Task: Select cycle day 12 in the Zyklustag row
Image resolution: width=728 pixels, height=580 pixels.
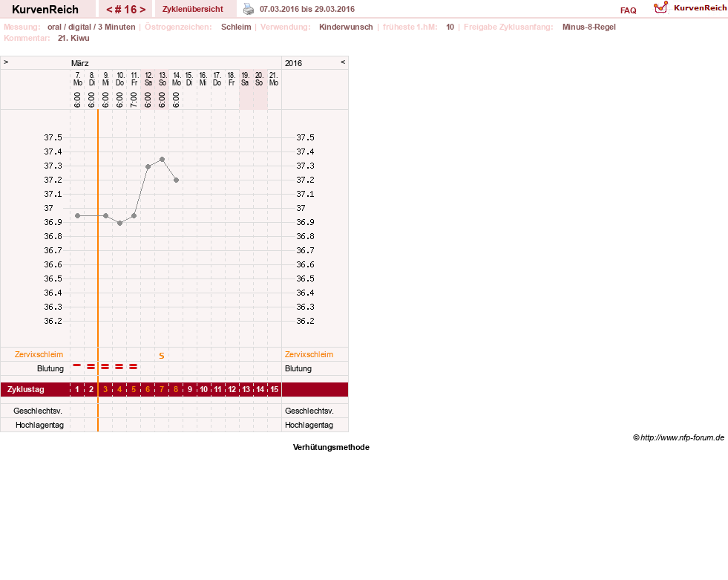Action: tap(232, 389)
